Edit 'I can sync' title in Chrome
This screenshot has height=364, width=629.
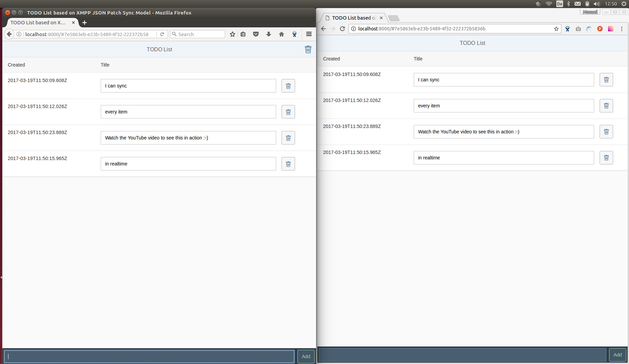click(x=504, y=80)
